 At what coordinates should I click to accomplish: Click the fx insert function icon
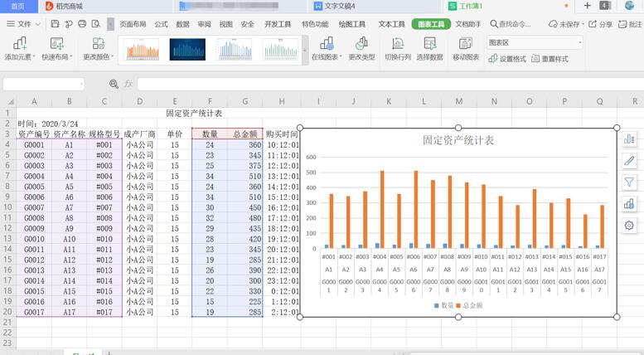tap(128, 84)
